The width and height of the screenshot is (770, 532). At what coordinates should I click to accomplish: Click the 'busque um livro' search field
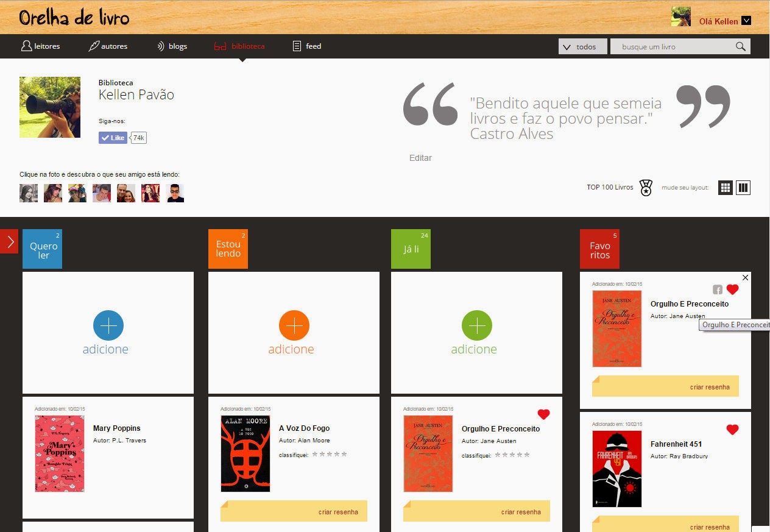[673, 47]
